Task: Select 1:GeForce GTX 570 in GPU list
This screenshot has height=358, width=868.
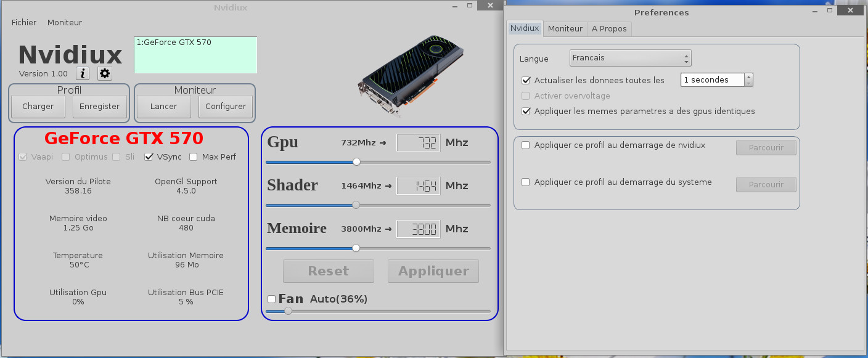Action: pyautogui.click(x=174, y=43)
